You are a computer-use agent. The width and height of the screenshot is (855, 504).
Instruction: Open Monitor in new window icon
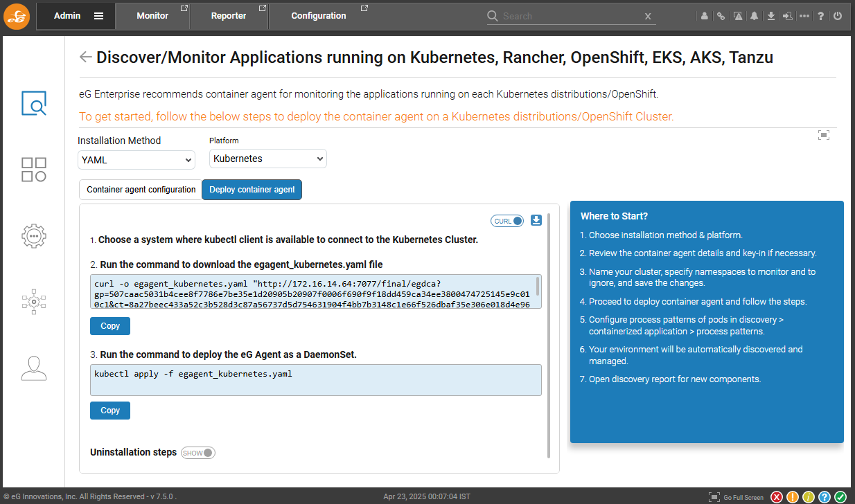(184, 8)
